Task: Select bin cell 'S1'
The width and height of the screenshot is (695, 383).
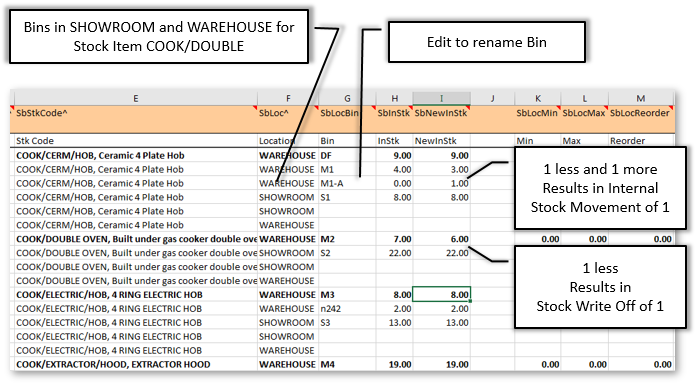Action: [348, 197]
